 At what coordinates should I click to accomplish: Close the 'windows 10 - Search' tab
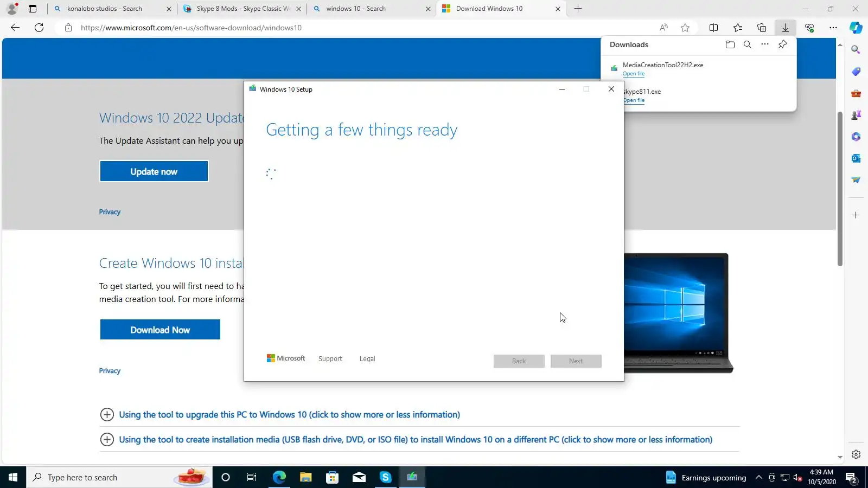point(428,9)
